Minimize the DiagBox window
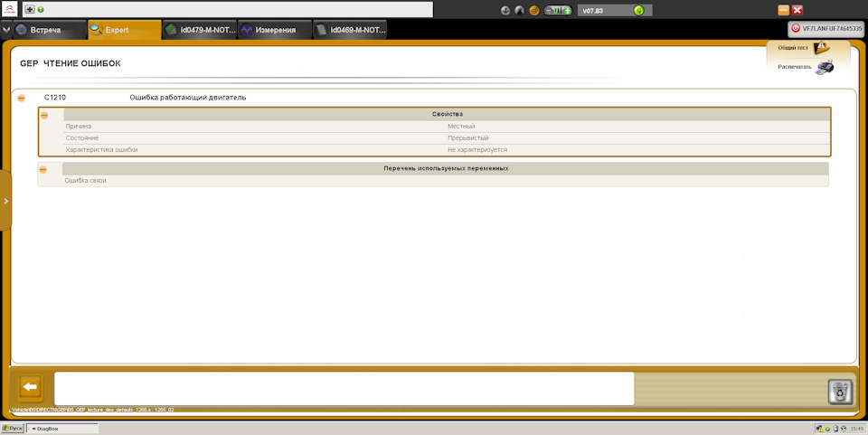This screenshot has height=435, width=868. [x=783, y=10]
